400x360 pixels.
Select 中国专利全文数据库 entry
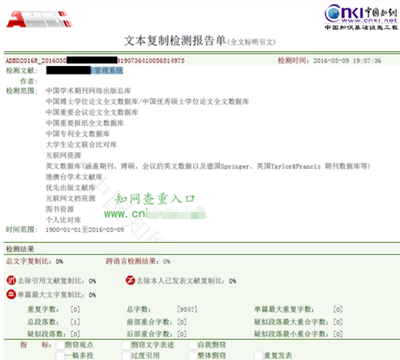pyautogui.click(x=78, y=134)
